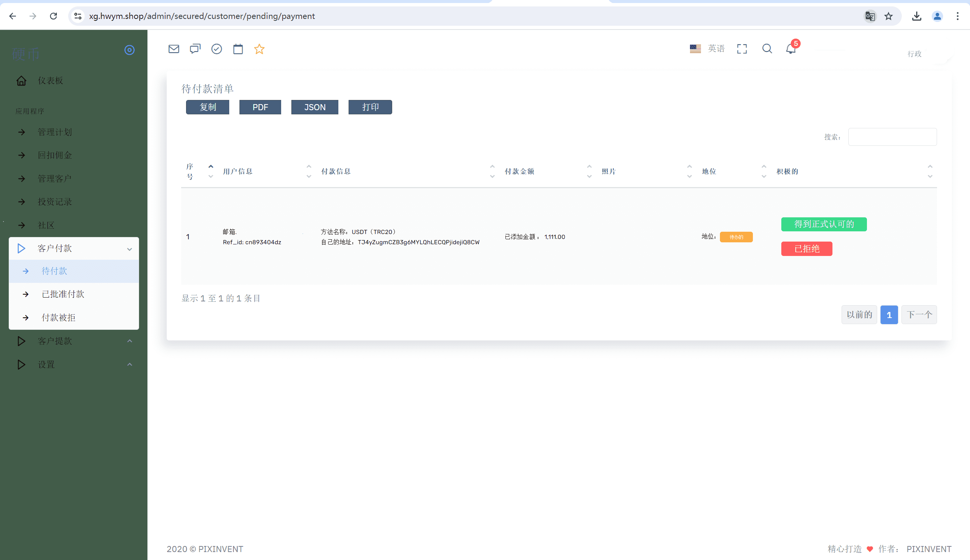Click Ref_id: cn893404dz text
This screenshot has height=560, width=970.
pyautogui.click(x=252, y=242)
